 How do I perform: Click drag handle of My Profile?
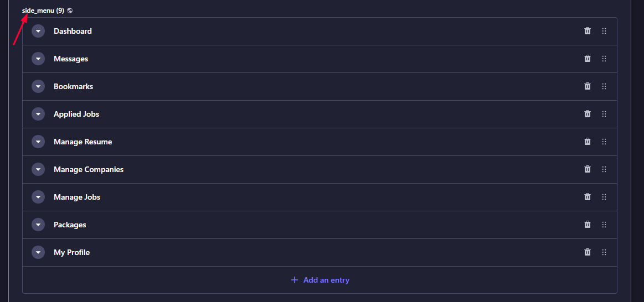pyautogui.click(x=604, y=252)
